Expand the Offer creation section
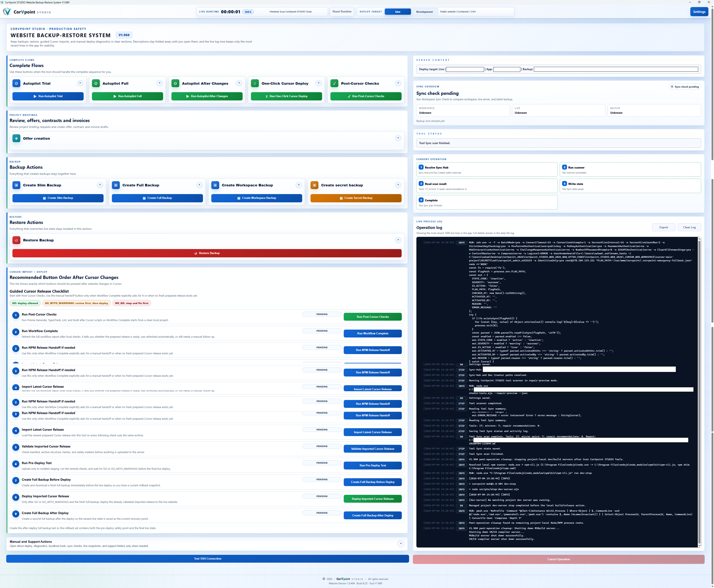The height and width of the screenshot is (588, 714). (x=398, y=138)
